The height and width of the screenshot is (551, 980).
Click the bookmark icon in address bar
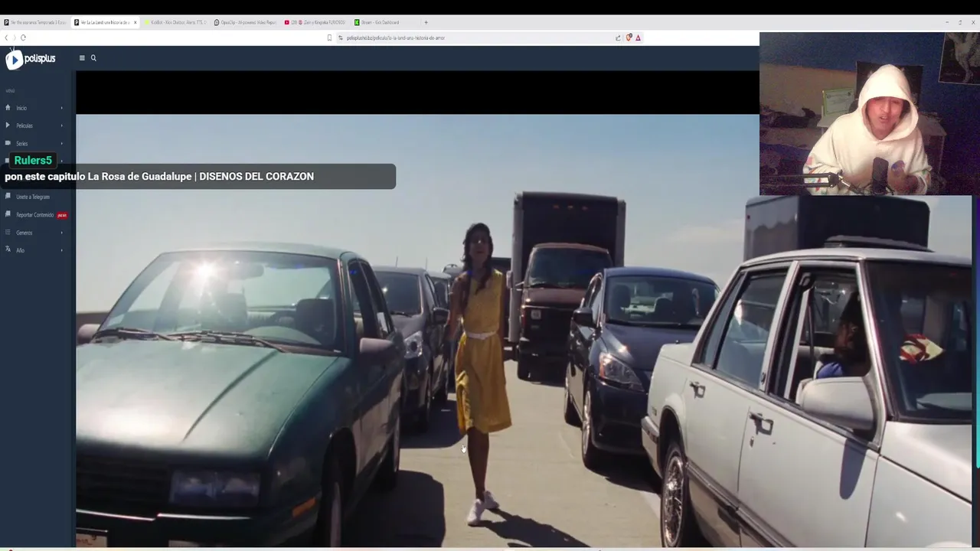click(329, 37)
